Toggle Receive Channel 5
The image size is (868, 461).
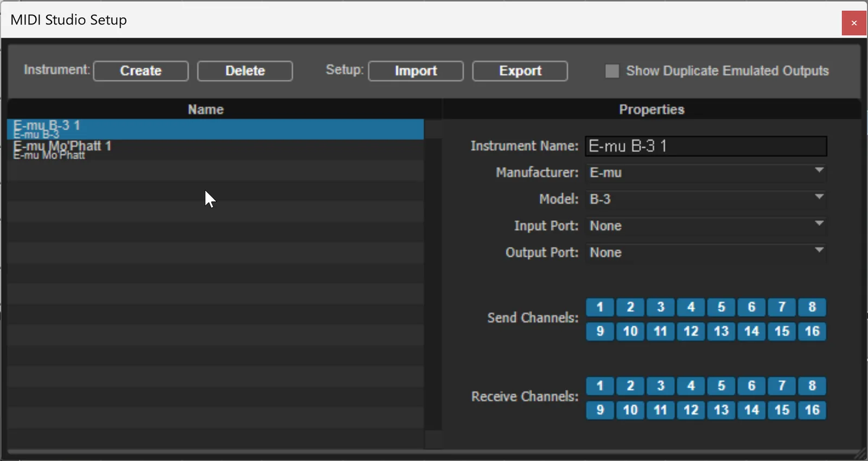722,386
